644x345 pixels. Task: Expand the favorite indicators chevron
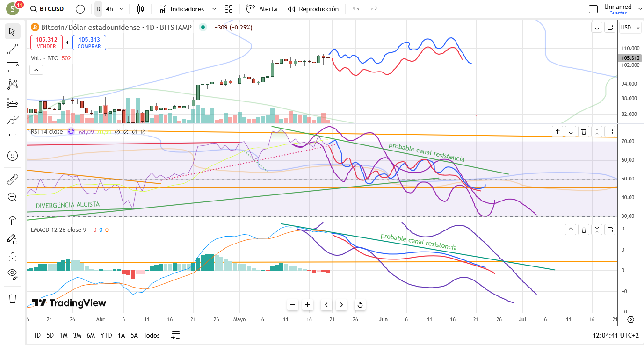pyautogui.click(x=214, y=9)
